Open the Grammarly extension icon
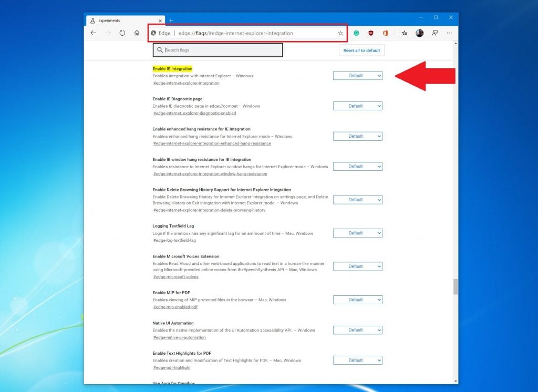Image resolution: width=538 pixels, height=392 pixels. [357, 33]
